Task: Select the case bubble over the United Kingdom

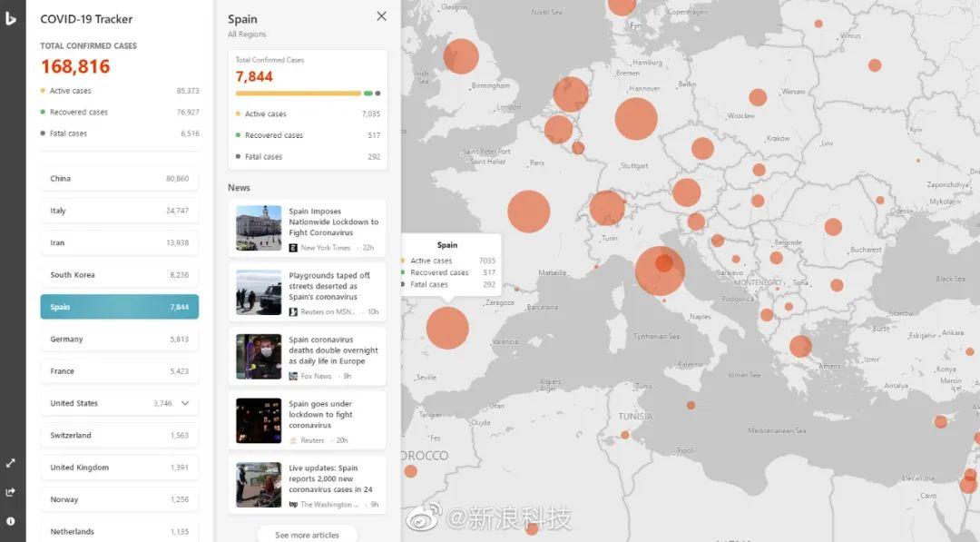Action: (461, 56)
